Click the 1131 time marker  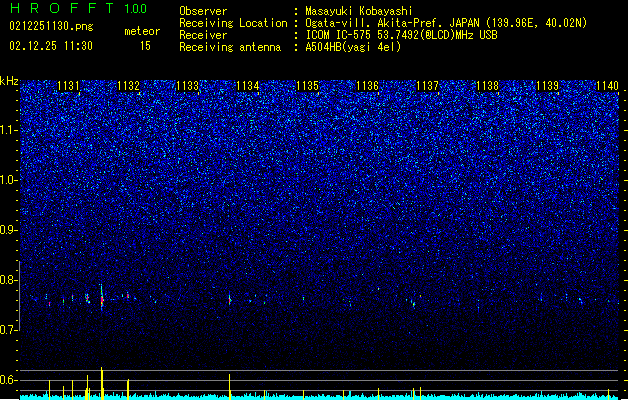coord(68,85)
